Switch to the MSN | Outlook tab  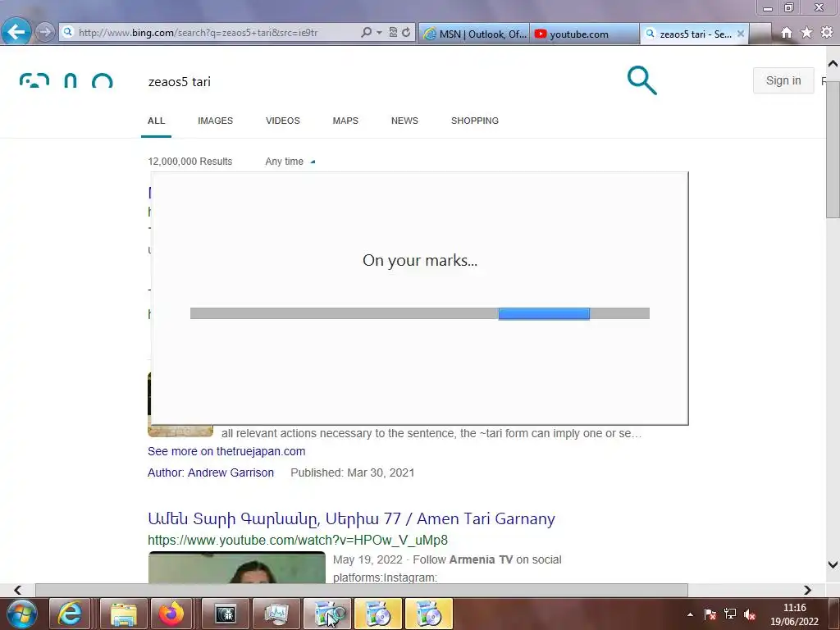click(x=474, y=34)
